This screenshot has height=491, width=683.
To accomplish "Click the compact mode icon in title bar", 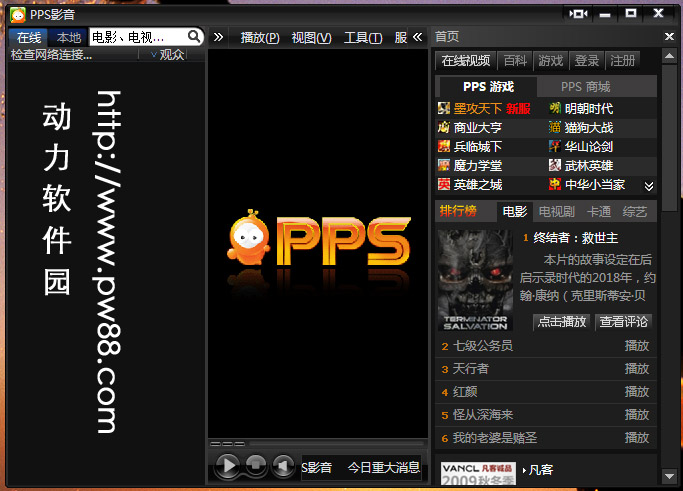I will [x=577, y=14].
